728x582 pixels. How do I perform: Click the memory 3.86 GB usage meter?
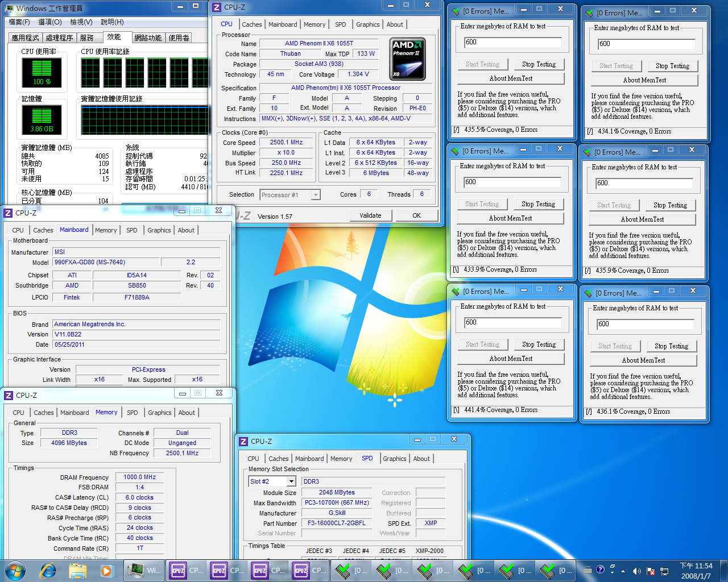[42, 119]
